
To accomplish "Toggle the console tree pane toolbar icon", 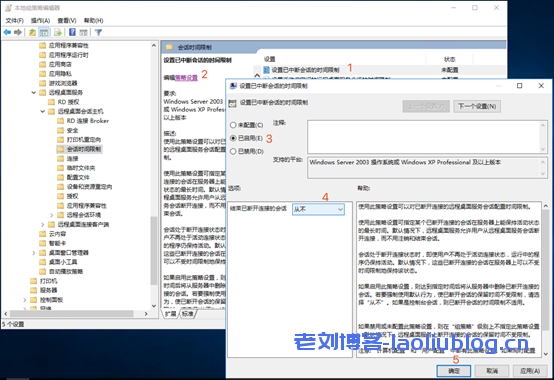I will [44, 32].
